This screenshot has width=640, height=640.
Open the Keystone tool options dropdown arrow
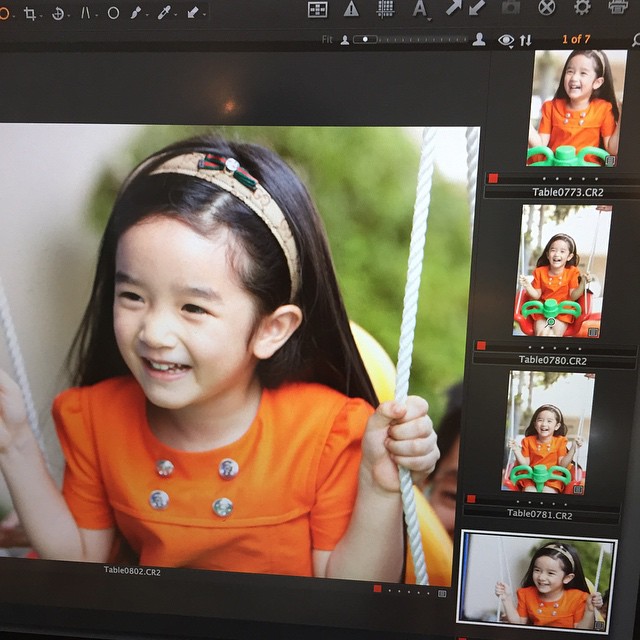coord(96,16)
